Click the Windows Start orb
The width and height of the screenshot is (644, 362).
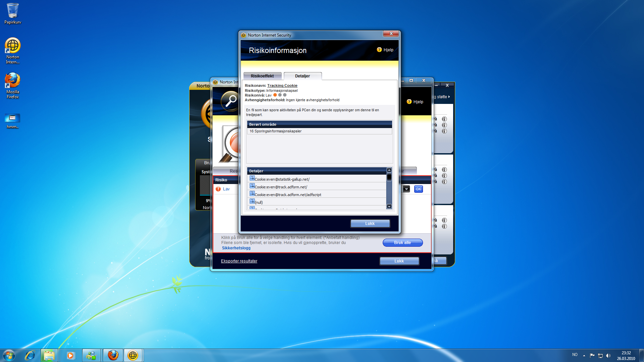point(9,355)
